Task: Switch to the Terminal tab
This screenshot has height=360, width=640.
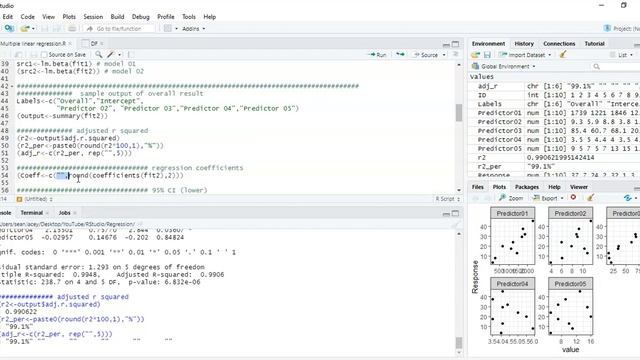Action: click(31, 213)
